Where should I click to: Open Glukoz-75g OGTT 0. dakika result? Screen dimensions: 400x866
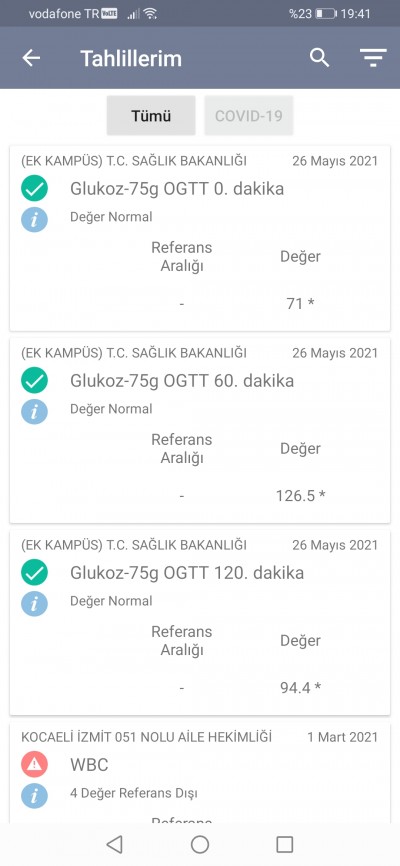tap(200, 239)
